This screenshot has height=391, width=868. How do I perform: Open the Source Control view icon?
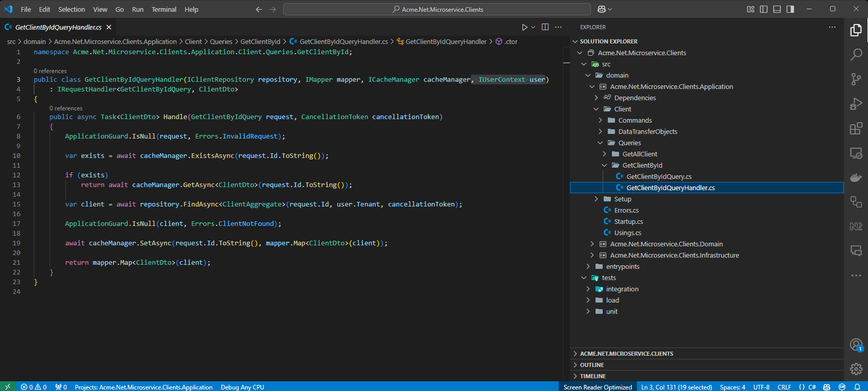(856, 79)
